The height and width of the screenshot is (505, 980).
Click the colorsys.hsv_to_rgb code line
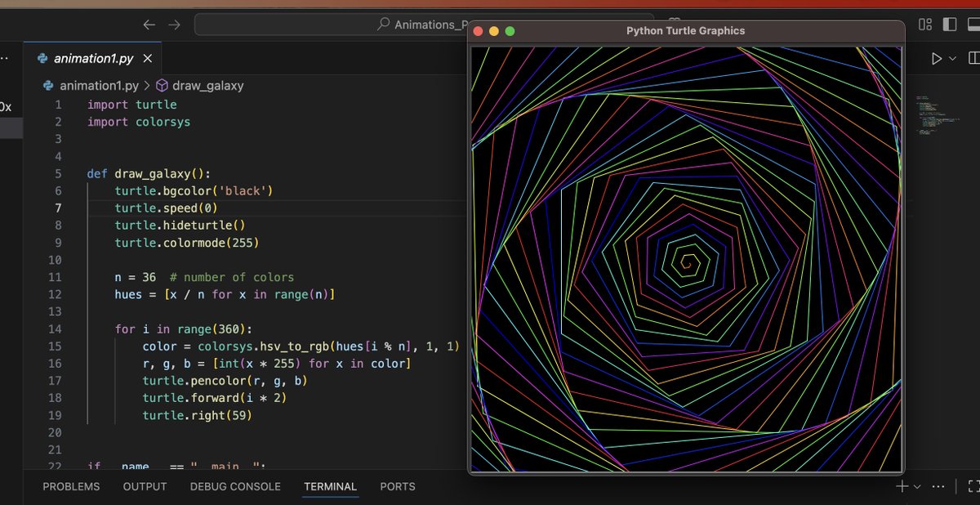[x=301, y=346]
